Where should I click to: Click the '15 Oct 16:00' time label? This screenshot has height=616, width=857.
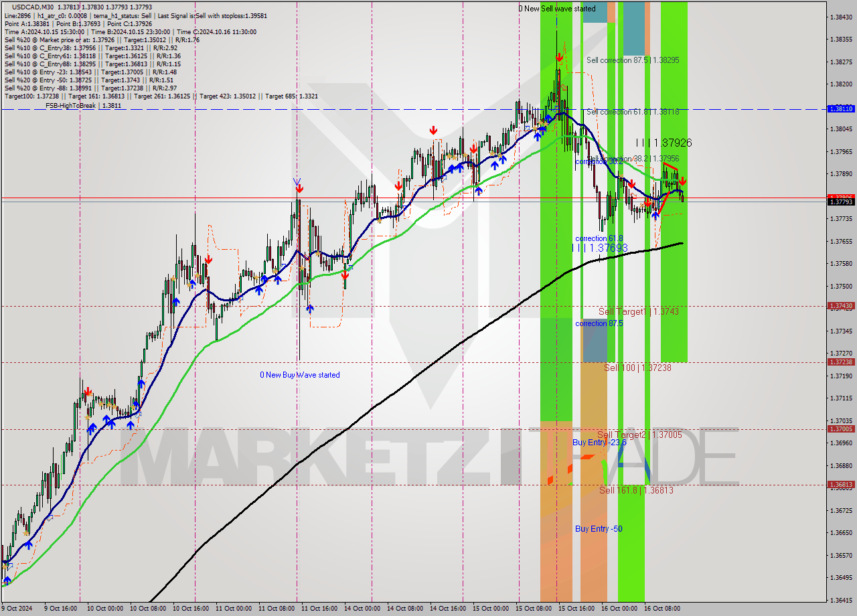576,609
